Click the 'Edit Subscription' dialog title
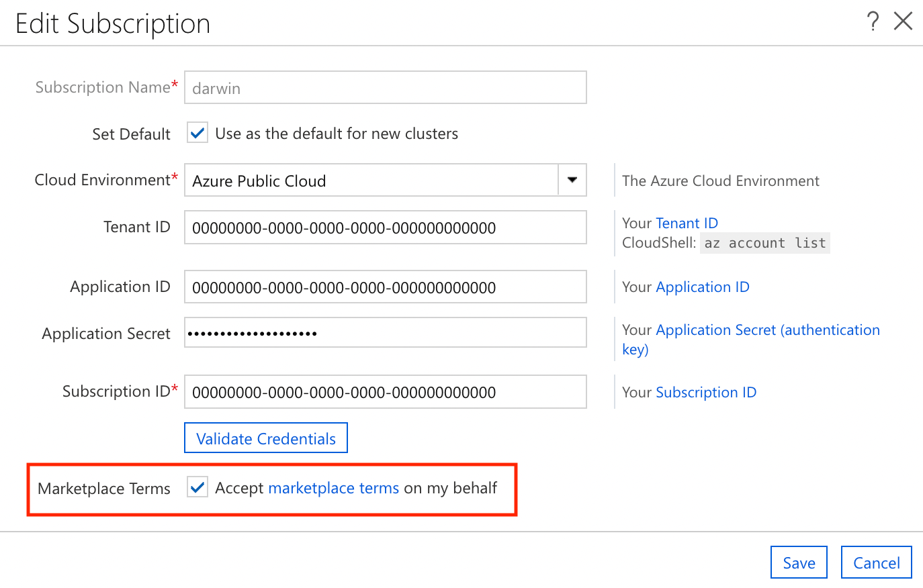Viewport: 923px width, 588px height. coord(113,23)
